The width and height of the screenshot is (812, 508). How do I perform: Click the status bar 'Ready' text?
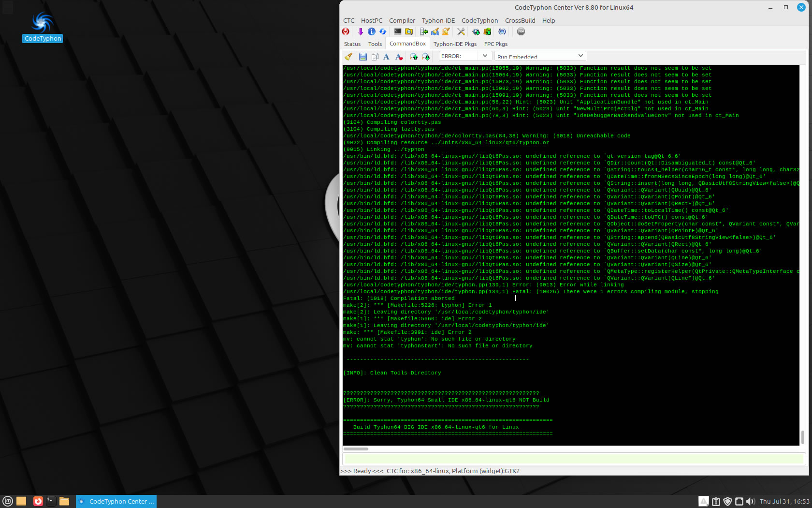[362, 471]
